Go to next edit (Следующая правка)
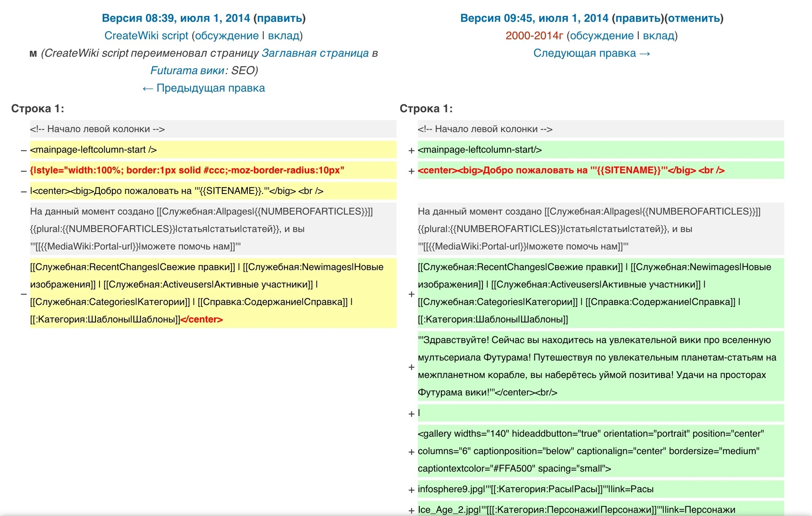Screen dimensions: 812x516 click(592, 53)
